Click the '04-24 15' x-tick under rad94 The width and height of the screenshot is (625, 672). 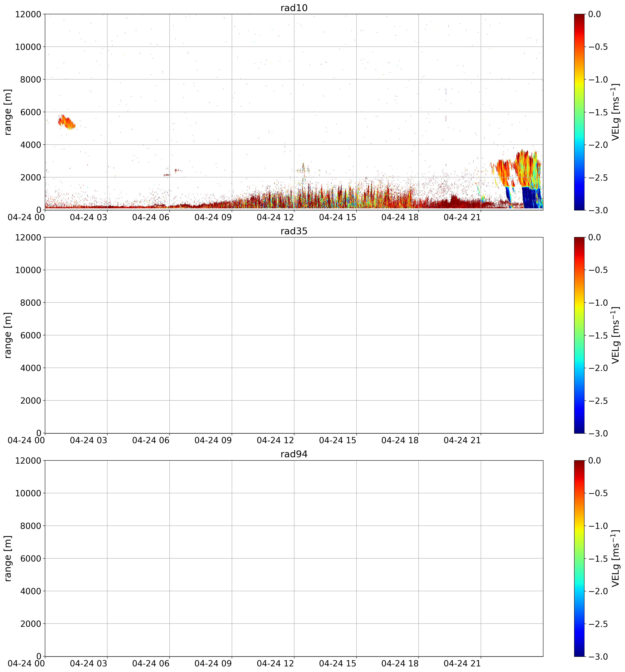pos(338,664)
